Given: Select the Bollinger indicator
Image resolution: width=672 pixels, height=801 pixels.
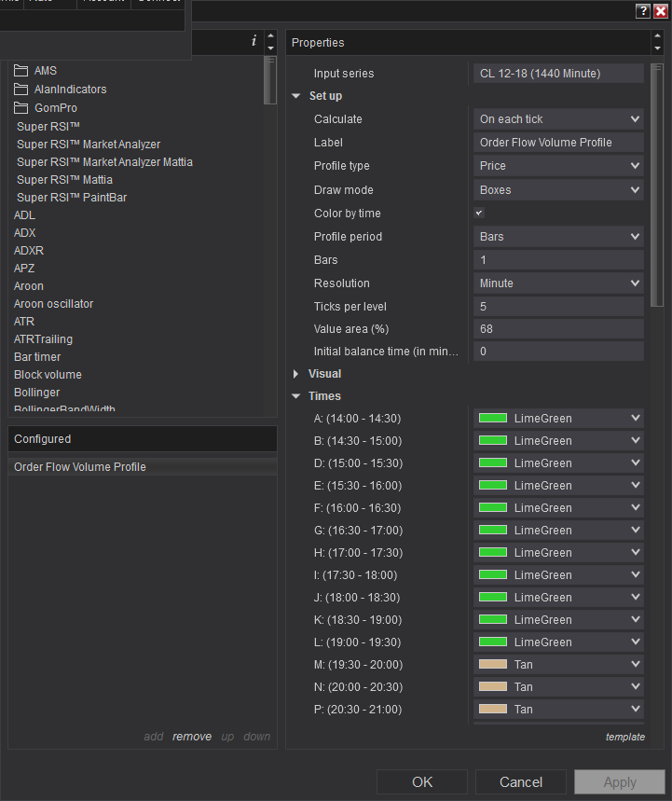Looking at the screenshot, I should (36, 393).
